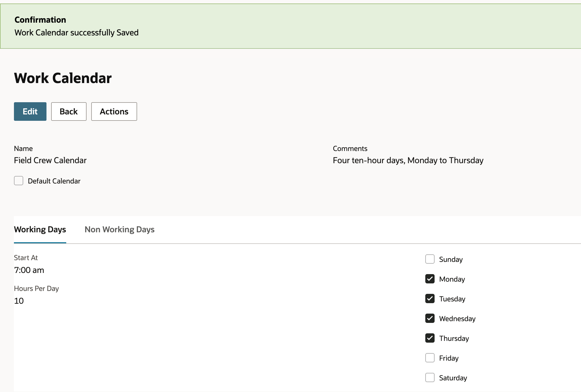581x392 pixels.
Task: Click 'Work Calendar successfully Saved' message
Action: click(76, 33)
